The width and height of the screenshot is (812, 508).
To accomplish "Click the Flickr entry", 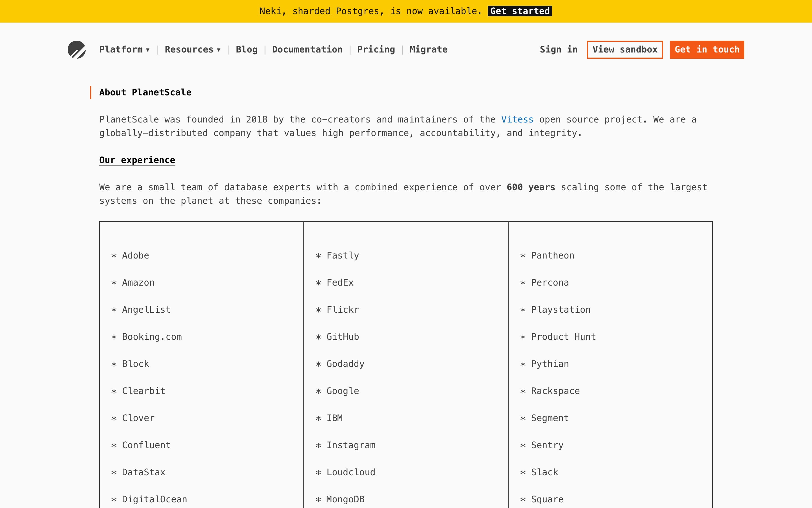I will (343, 310).
